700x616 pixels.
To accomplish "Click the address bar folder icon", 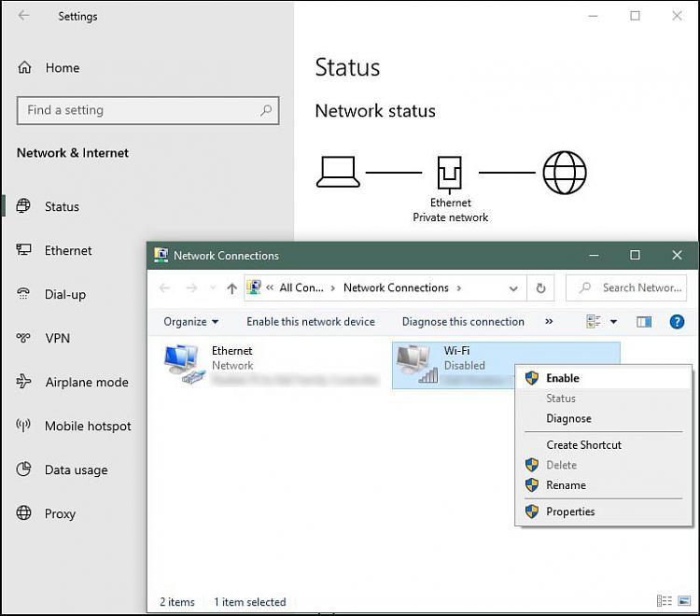I will (254, 287).
